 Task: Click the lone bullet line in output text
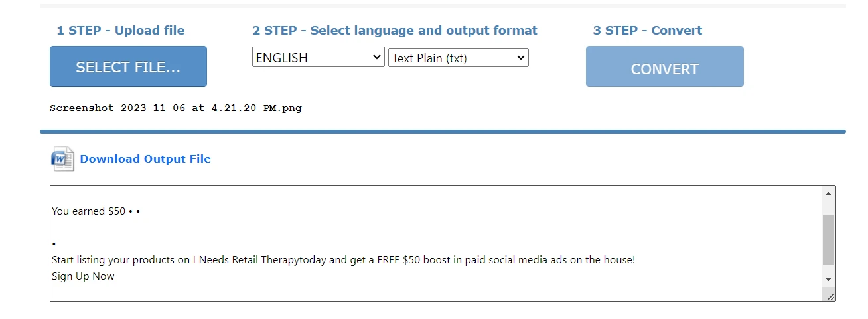click(53, 245)
